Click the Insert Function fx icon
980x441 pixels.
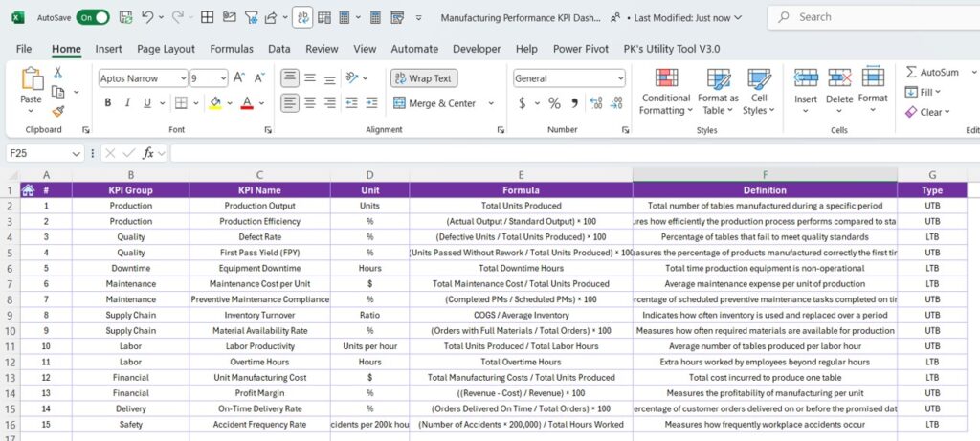pyautogui.click(x=148, y=153)
